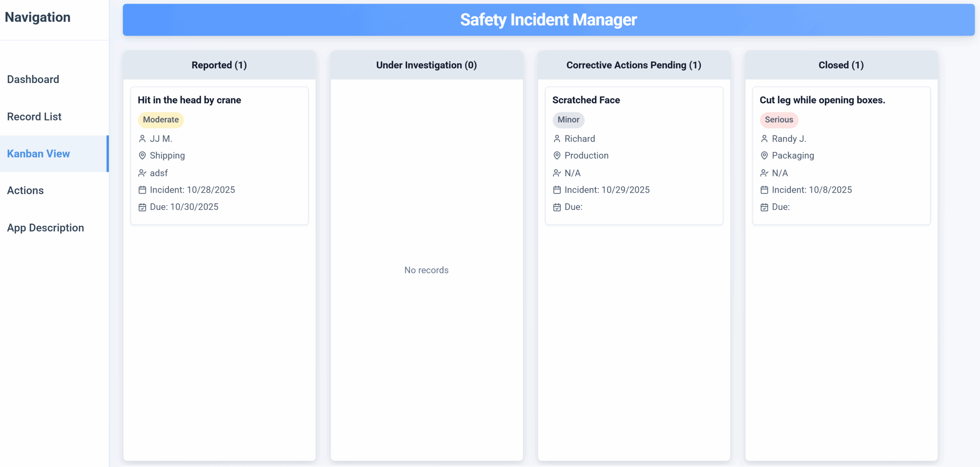Screen dimensions: 980x467
Task: Click Under Investigation (0) column header
Action: click(426, 65)
